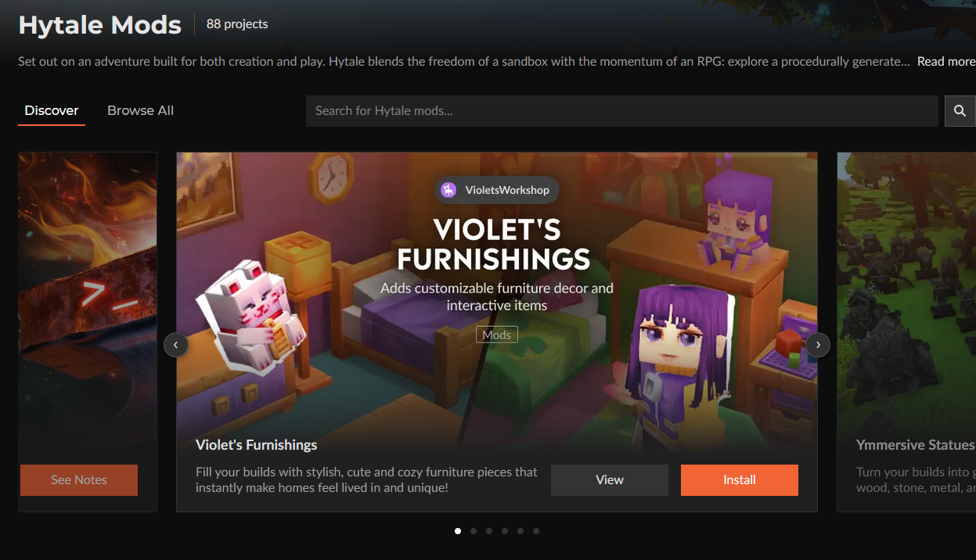The width and height of the screenshot is (976, 560).
Task: Click the Mods category tag
Action: pos(497,335)
